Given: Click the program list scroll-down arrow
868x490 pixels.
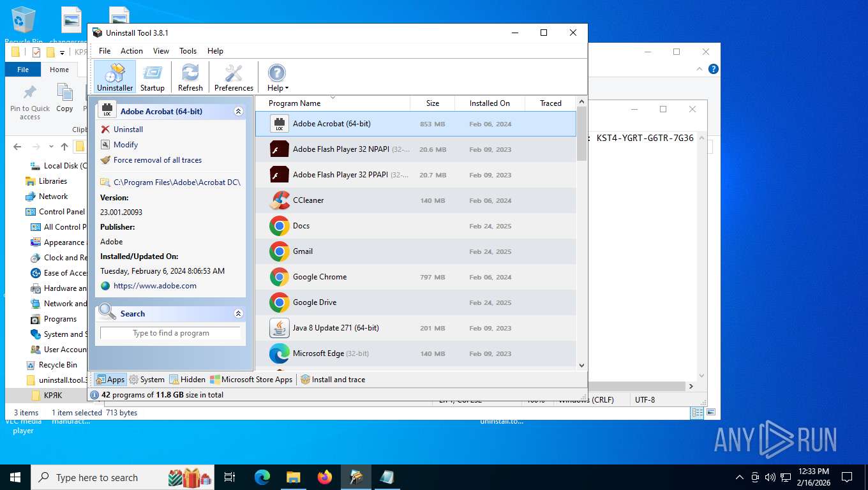Looking at the screenshot, I should pos(581,366).
